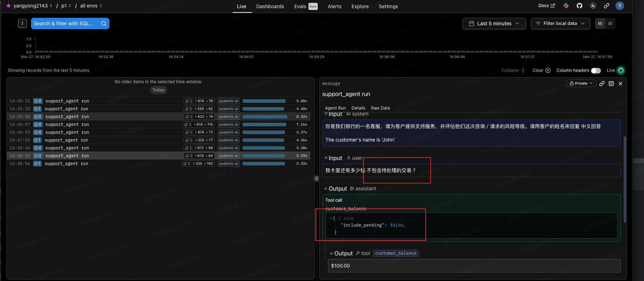Open the Slack community icon
The height and width of the screenshot is (281, 644).
[x=566, y=6]
